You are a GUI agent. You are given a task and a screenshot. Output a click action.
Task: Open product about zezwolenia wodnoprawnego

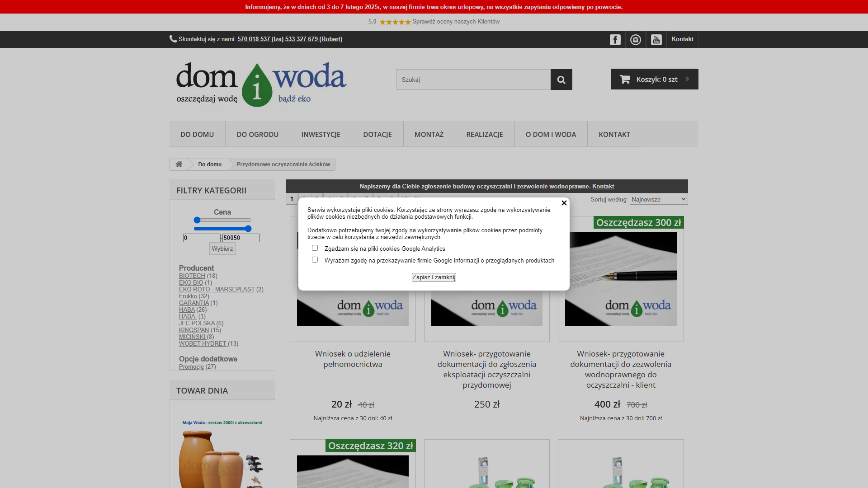point(621,369)
